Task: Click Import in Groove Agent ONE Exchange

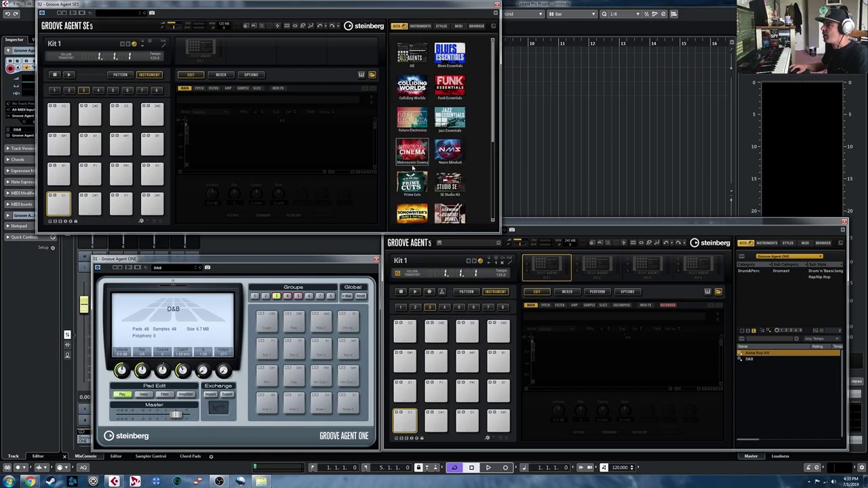Action: (x=210, y=394)
